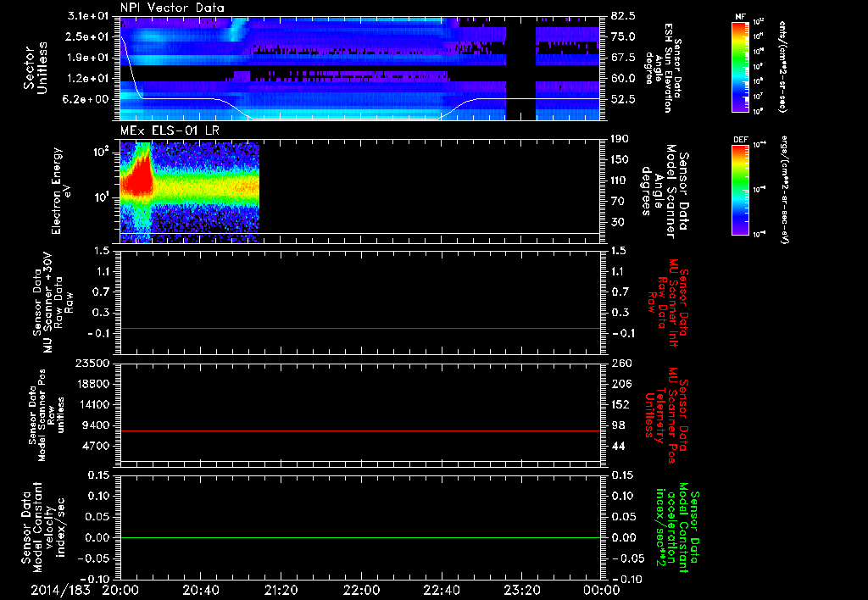Screen dimensions: 868x600
Task: Click the 22:00 time tick label
Action: pos(361,590)
